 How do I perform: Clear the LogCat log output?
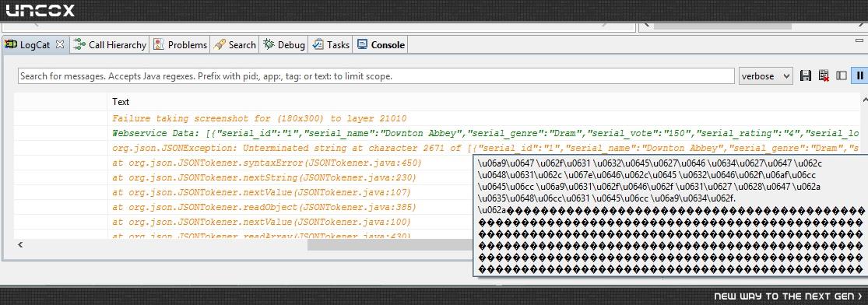click(824, 75)
